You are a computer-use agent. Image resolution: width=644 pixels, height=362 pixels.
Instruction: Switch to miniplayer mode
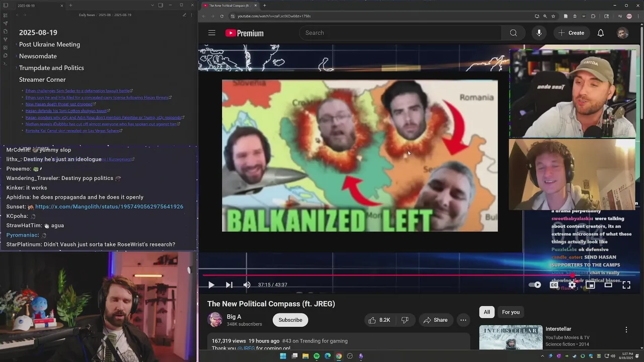[x=590, y=285]
